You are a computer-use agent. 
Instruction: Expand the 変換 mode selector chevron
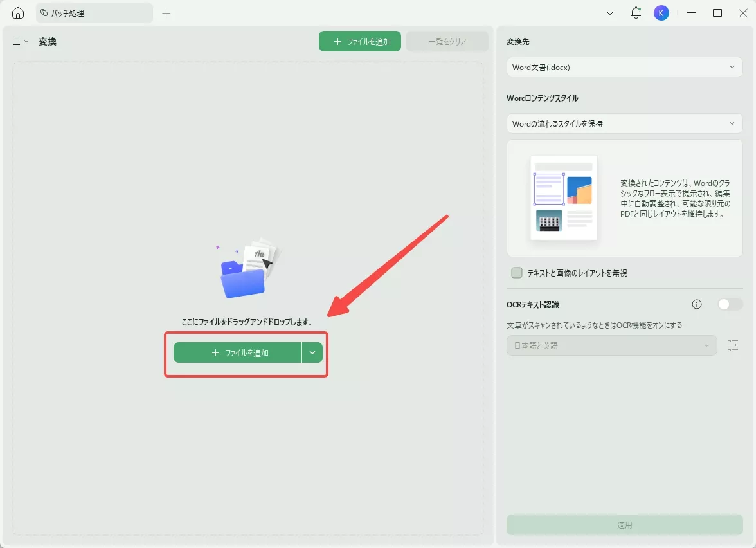click(x=24, y=41)
